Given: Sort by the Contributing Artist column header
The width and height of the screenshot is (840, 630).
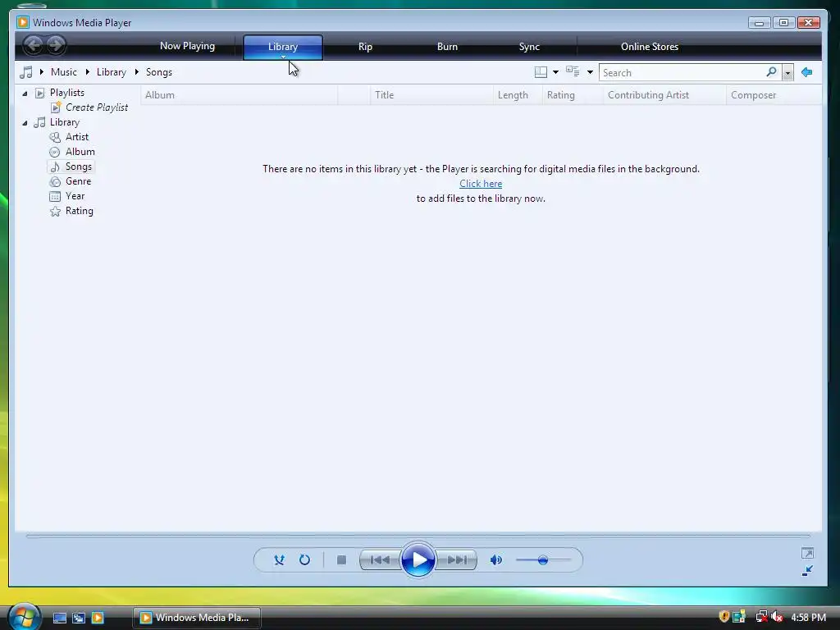Looking at the screenshot, I should pos(664,95).
